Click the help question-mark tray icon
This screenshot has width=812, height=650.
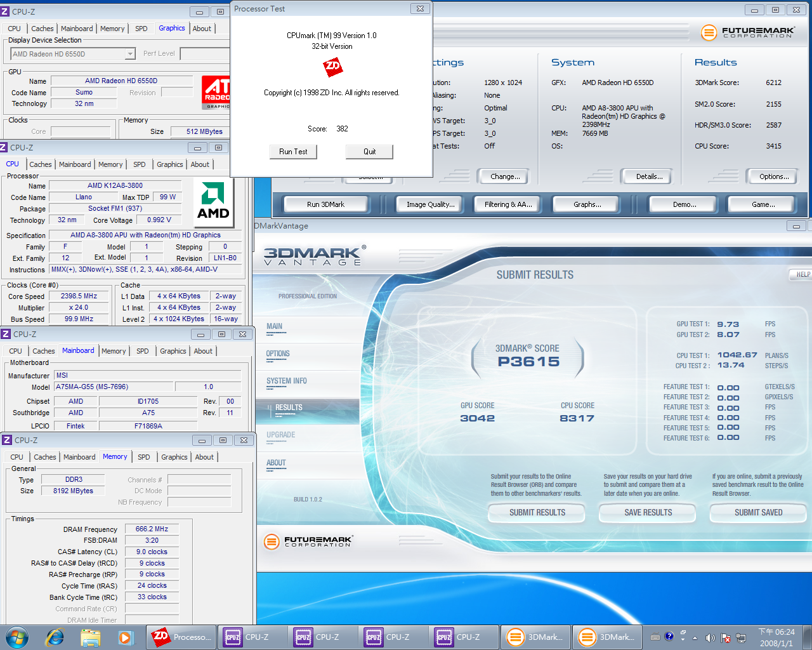(x=669, y=637)
